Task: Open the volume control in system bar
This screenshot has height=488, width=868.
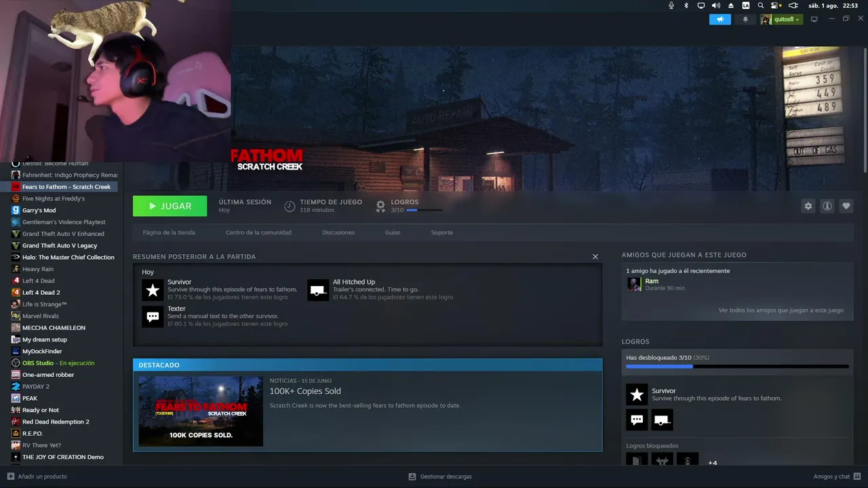Action: pos(716,5)
